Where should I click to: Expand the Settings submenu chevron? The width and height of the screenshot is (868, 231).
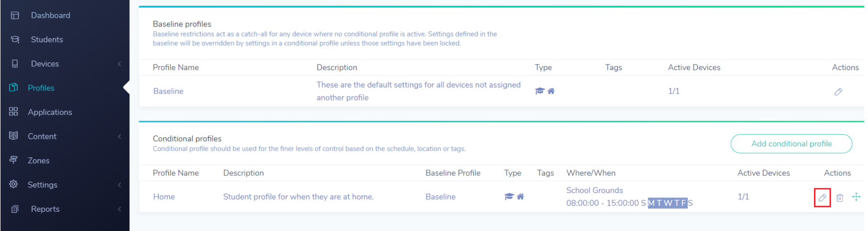point(119,185)
